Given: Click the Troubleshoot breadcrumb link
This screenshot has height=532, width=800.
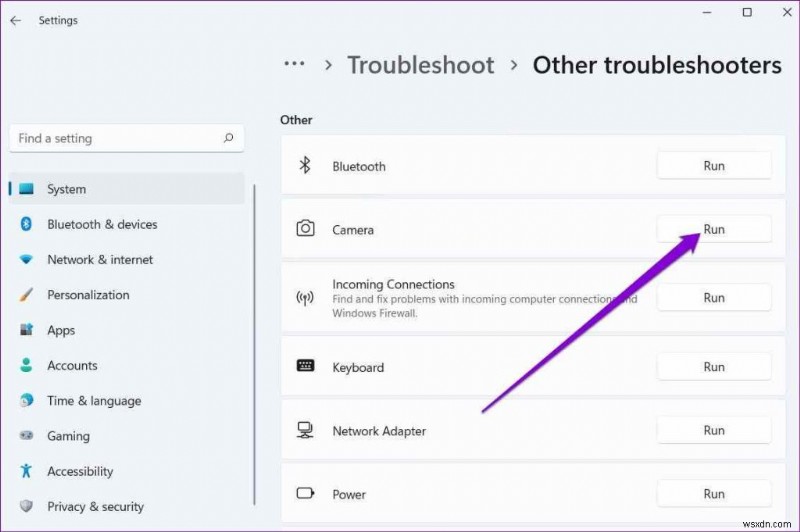Looking at the screenshot, I should 420,65.
